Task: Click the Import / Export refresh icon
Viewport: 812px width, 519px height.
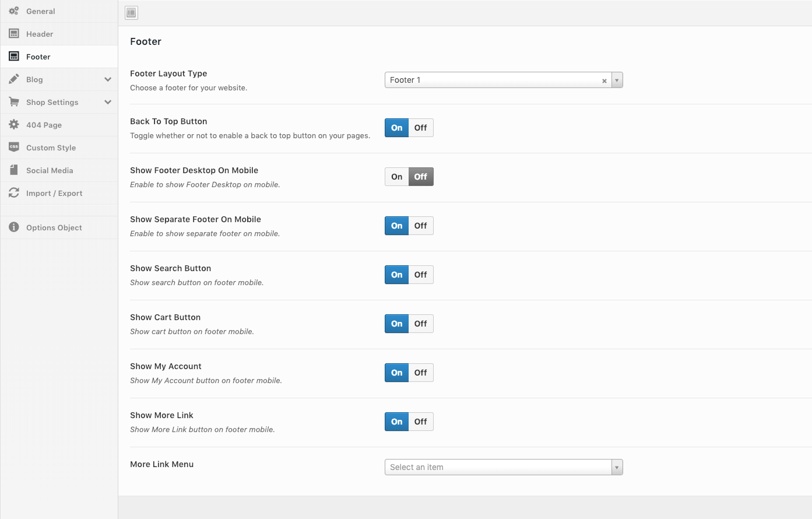Action: (14, 193)
